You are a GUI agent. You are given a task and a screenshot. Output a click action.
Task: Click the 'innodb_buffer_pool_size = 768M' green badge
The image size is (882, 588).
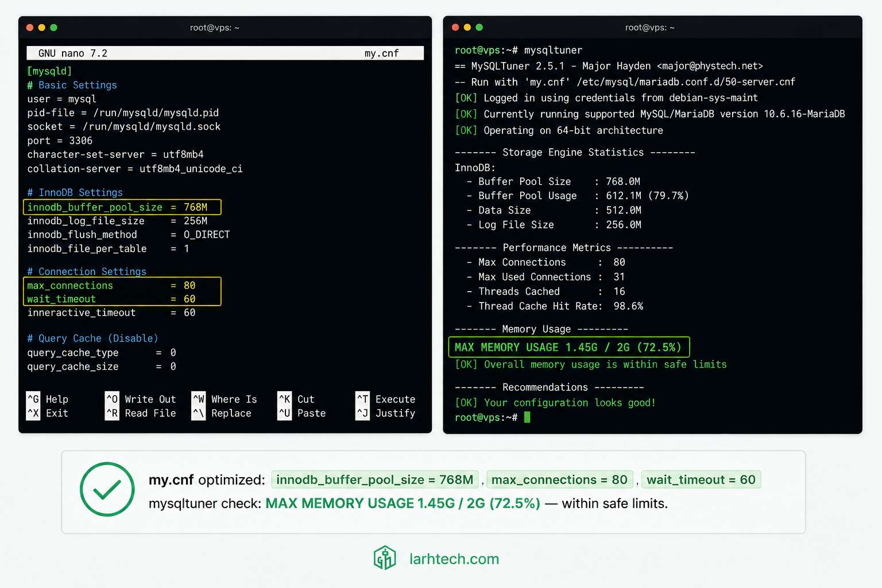point(374,479)
